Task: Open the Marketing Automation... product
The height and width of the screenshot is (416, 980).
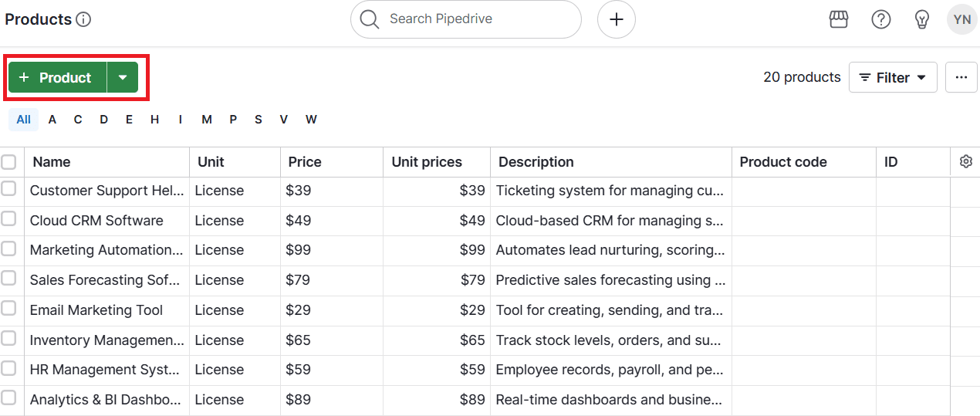Action: (x=107, y=250)
